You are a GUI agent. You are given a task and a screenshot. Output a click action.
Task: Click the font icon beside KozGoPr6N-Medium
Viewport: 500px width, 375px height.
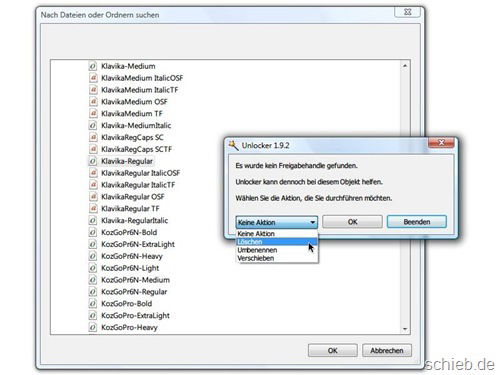click(x=93, y=280)
